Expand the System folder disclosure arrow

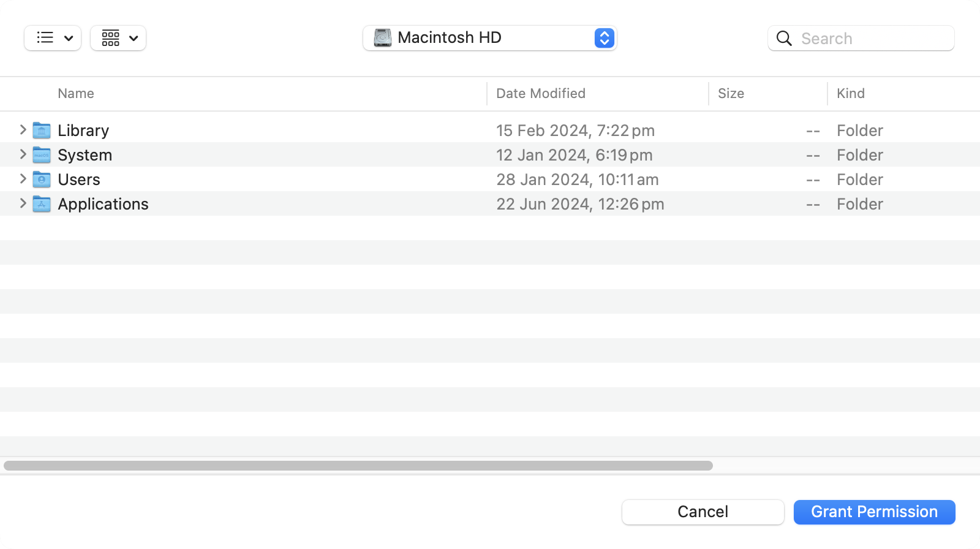coord(23,154)
